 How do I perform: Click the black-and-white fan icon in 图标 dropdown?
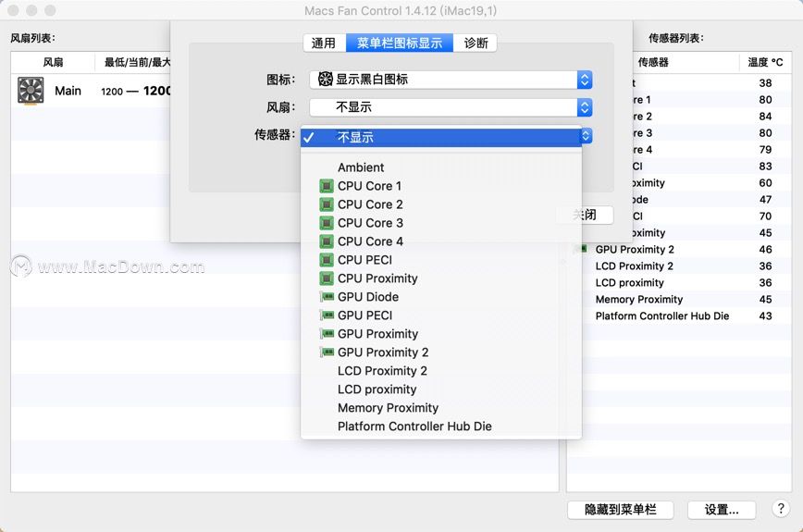tap(326, 79)
